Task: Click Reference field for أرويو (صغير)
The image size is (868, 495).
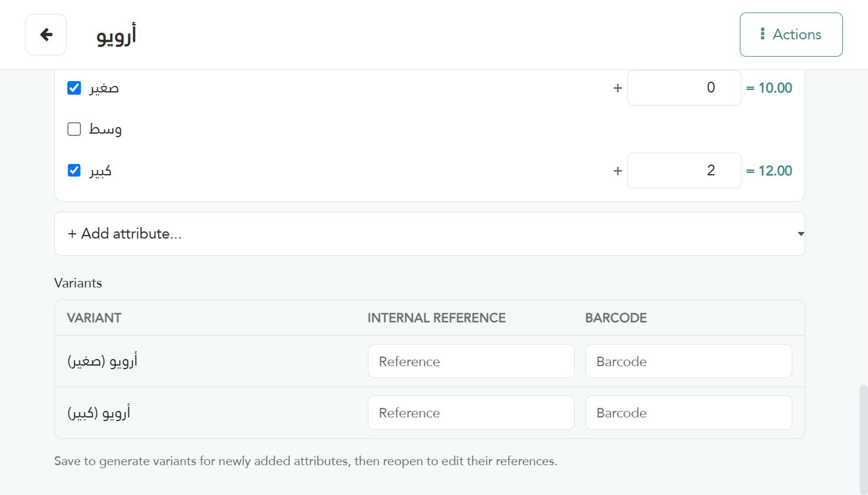Action: pyautogui.click(x=471, y=361)
